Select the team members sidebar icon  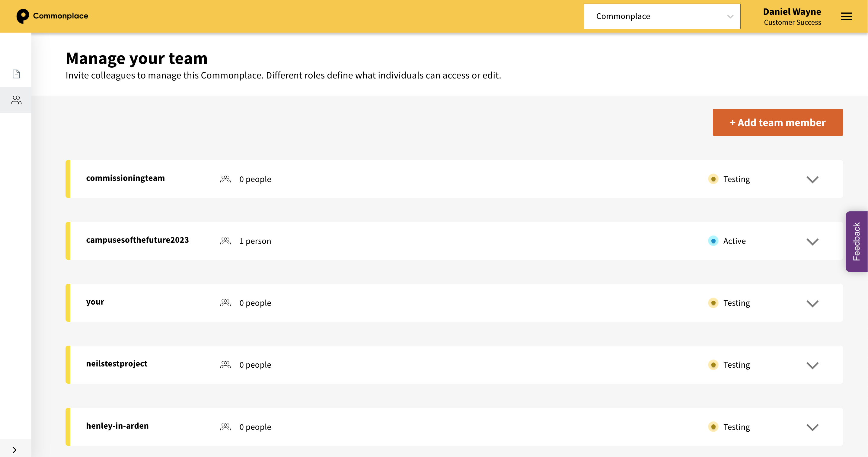(x=16, y=100)
